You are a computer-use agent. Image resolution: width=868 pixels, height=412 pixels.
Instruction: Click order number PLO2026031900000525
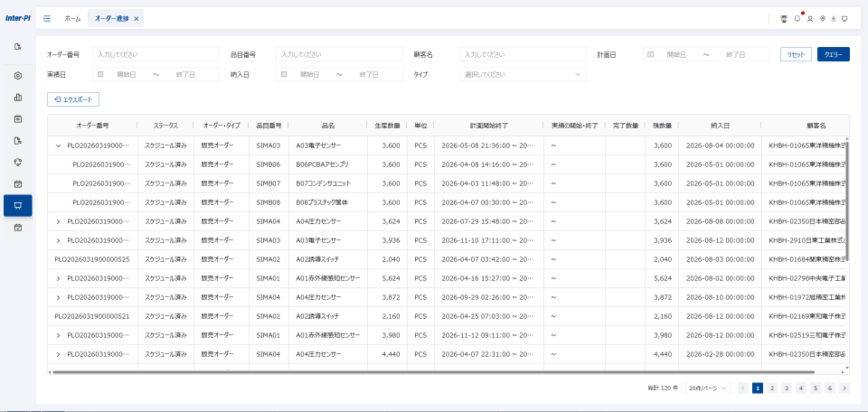pyautogui.click(x=92, y=259)
